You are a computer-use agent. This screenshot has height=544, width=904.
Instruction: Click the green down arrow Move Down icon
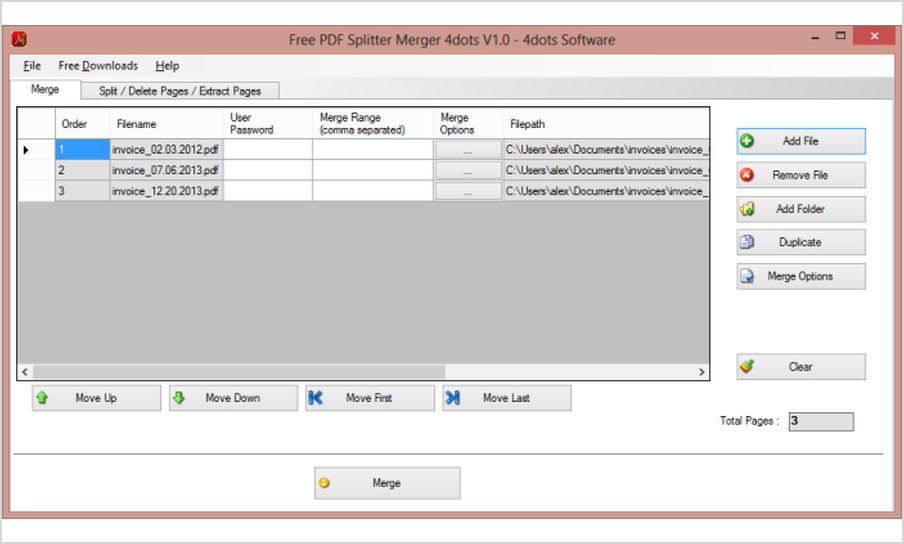(x=179, y=398)
